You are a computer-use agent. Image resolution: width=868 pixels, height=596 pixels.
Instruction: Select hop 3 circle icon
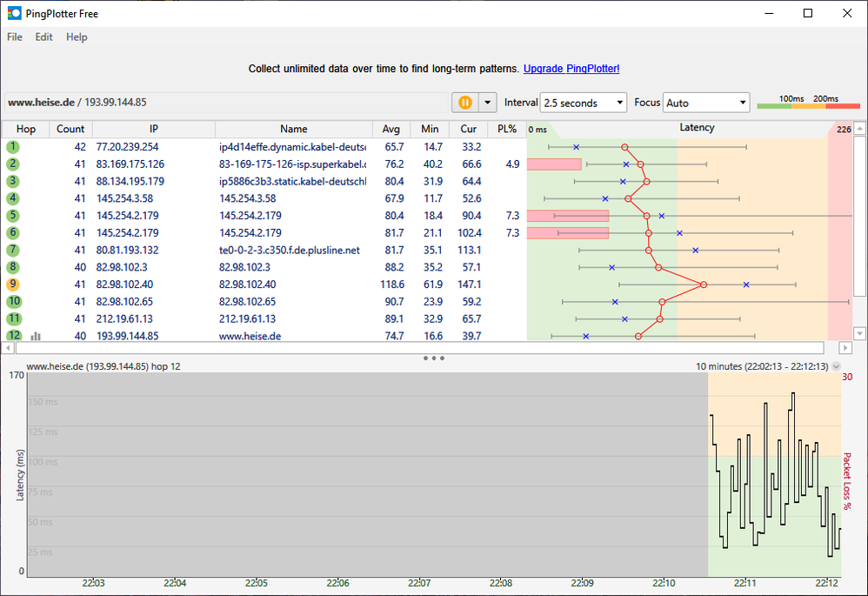tap(13, 181)
